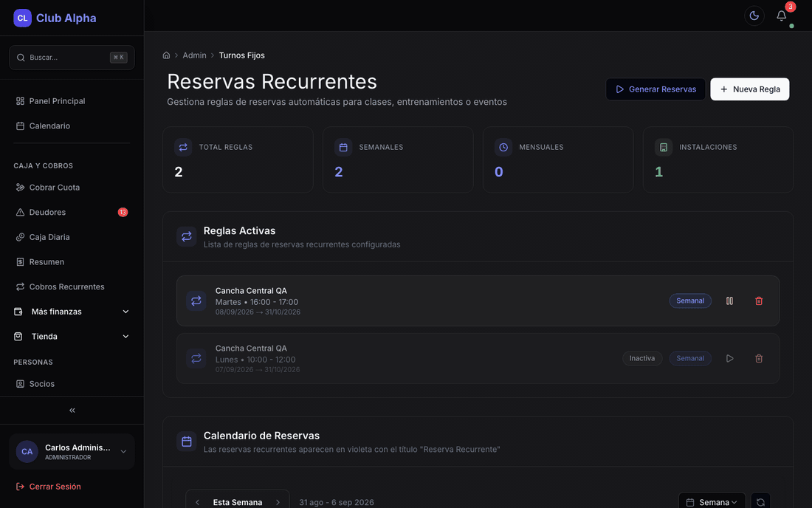Viewport: 812px width, 508px height.
Task: Click the CA user avatar
Action: (x=27, y=452)
